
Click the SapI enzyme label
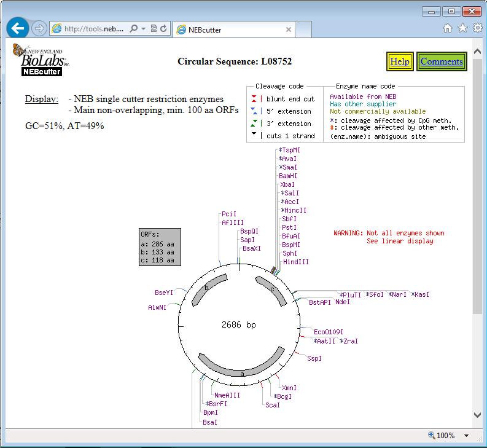[x=247, y=240]
